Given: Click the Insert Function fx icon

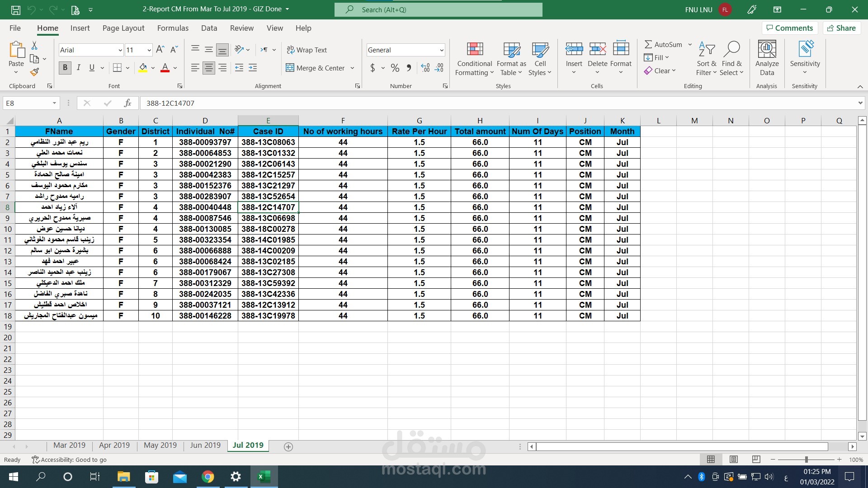Looking at the screenshot, I should 127,103.
